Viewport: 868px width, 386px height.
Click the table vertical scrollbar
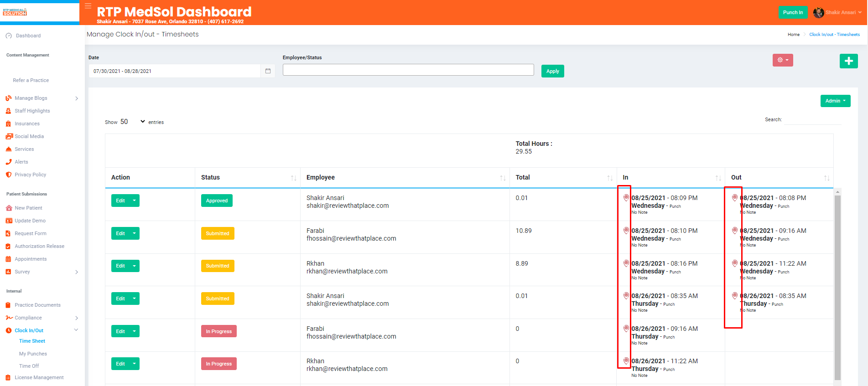(x=837, y=287)
